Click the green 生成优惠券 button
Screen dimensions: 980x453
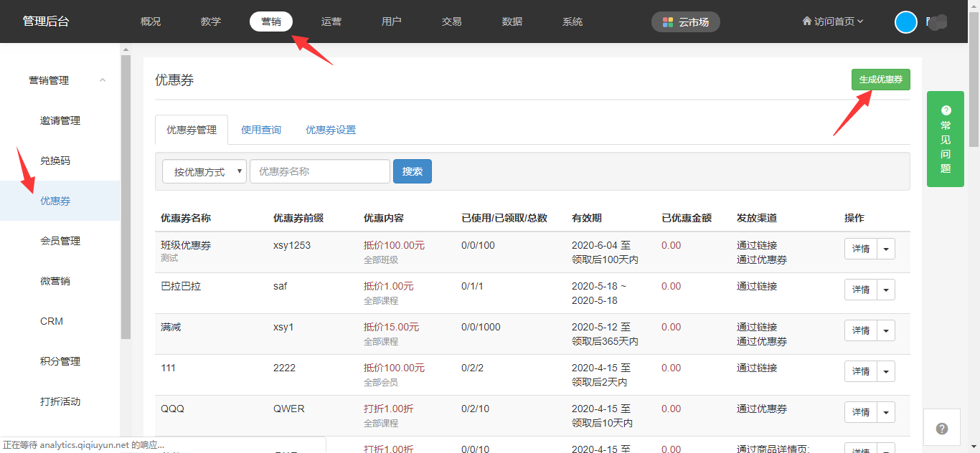[x=880, y=80]
